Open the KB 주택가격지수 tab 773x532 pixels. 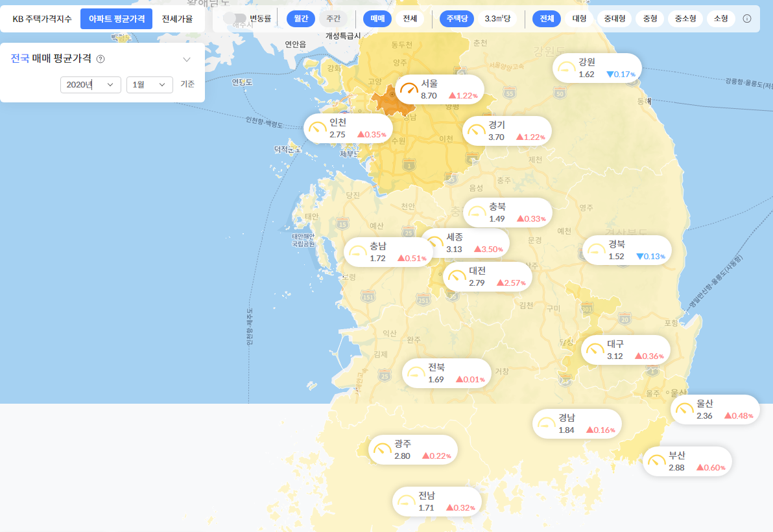(42, 19)
